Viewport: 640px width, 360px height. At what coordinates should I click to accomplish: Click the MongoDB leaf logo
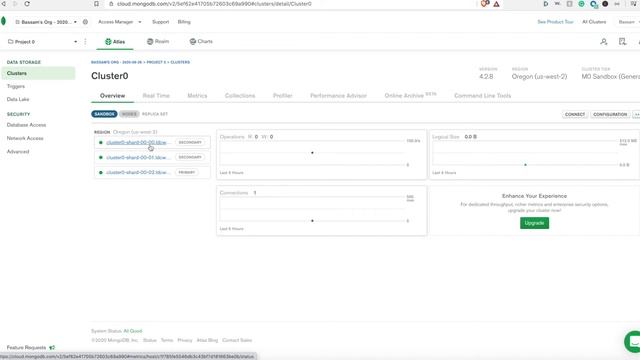pos(4,21)
